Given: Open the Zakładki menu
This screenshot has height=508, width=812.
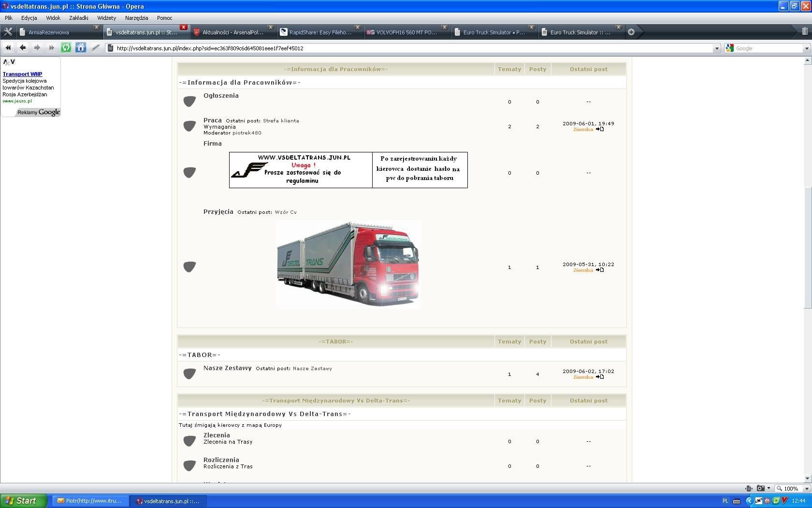Looking at the screenshot, I should (x=78, y=18).
